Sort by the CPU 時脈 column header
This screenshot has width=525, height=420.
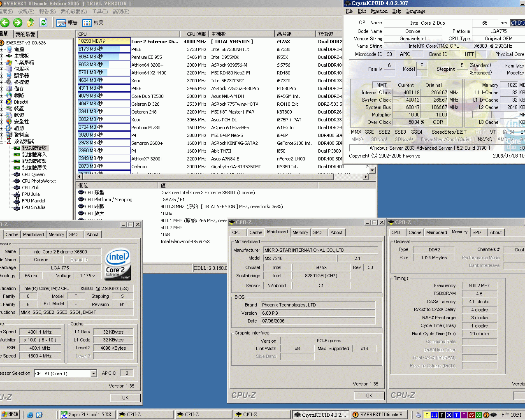click(195, 34)
